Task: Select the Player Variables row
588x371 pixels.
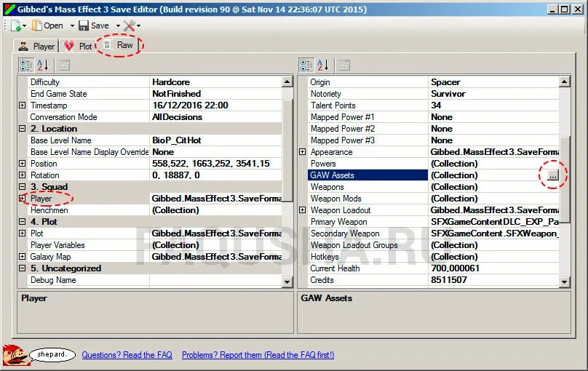Action: 154,244
